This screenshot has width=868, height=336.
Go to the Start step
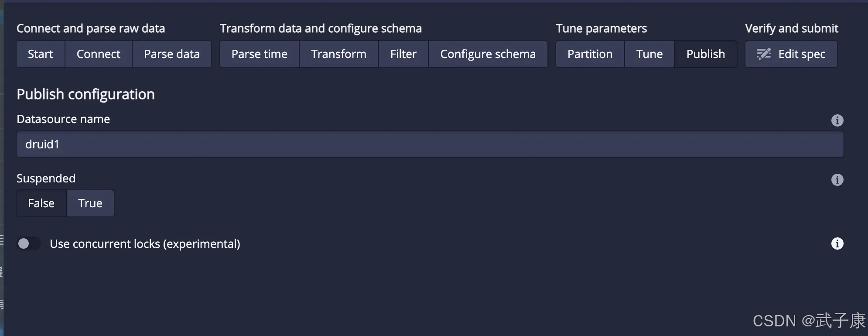click(41, 54)
